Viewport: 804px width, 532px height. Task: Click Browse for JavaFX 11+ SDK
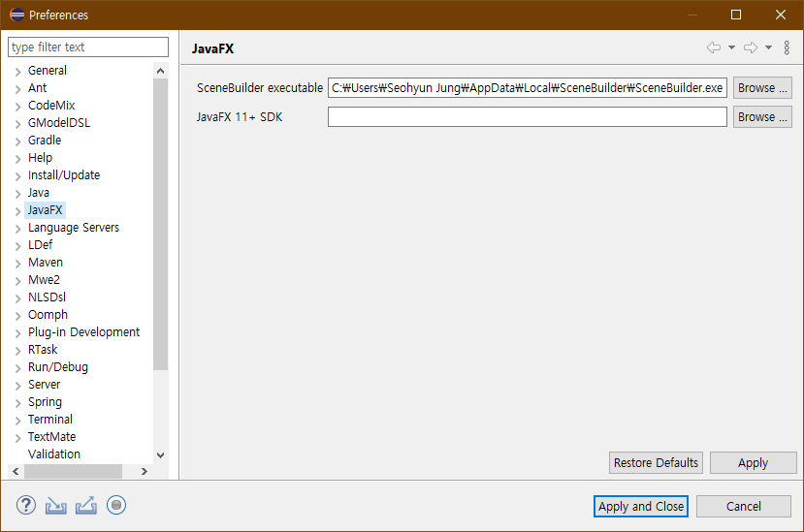coord(762,117)
